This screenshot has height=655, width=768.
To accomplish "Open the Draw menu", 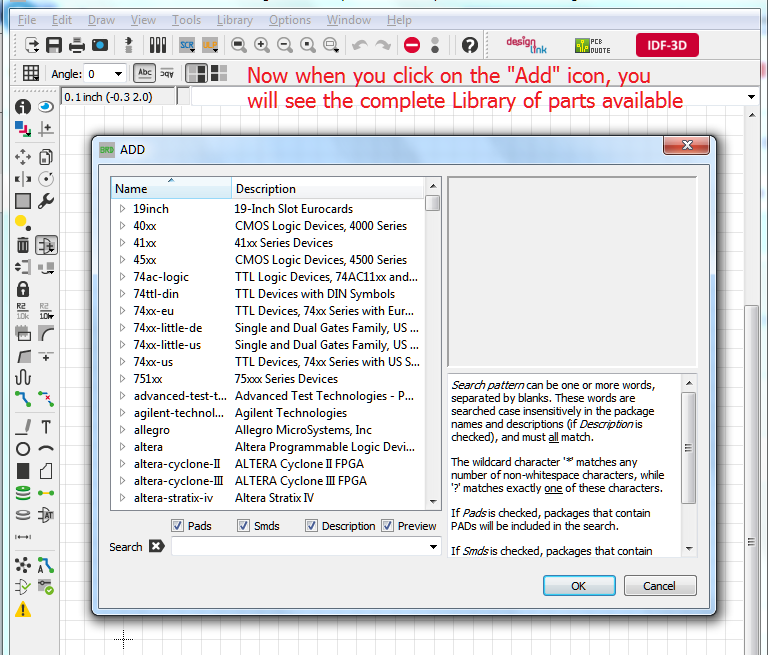I will (101, 20).
